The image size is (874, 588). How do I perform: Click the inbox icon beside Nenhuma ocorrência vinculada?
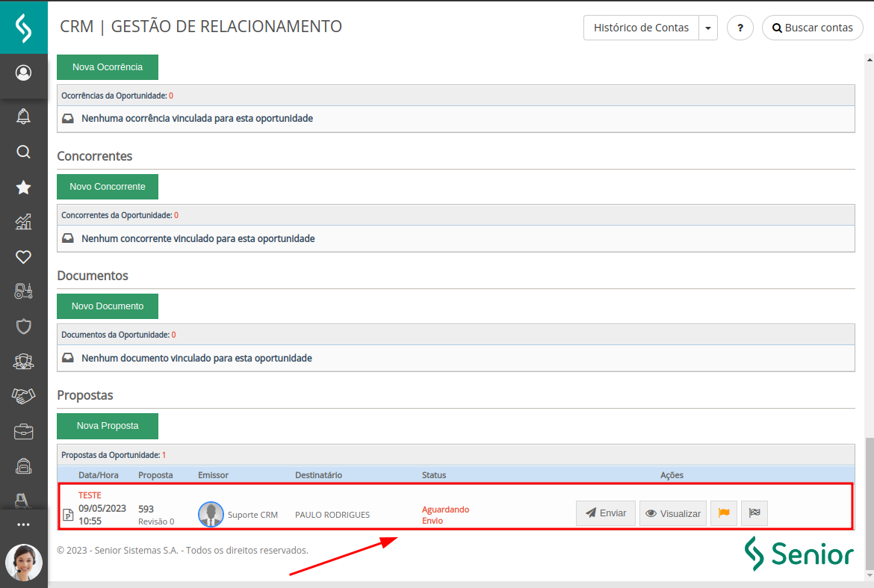pos(68,118)
